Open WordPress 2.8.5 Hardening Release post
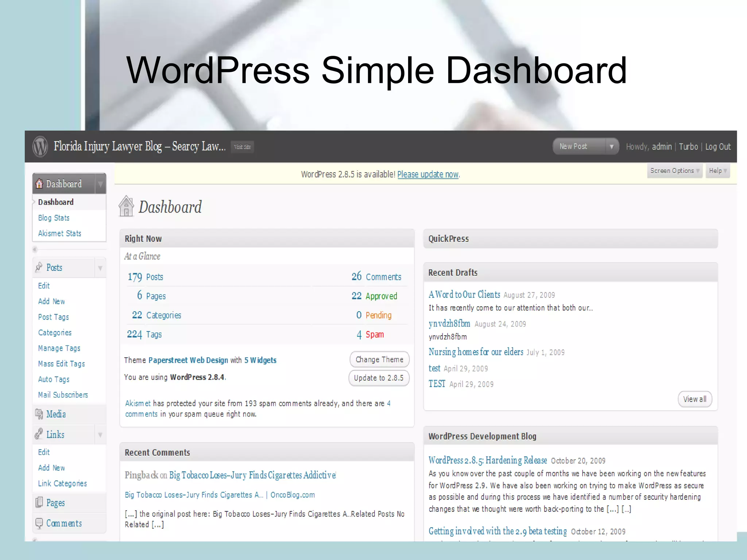747x560 pixels. point(488,460)
